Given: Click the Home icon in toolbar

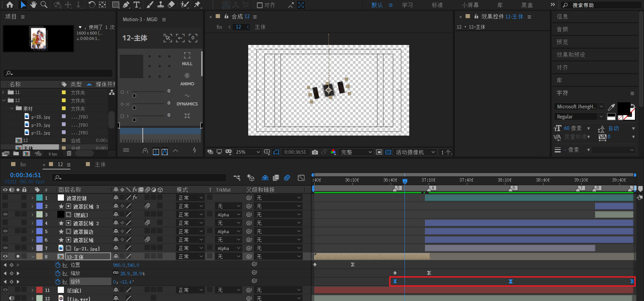Looking at the screenshot, I should tap(10, 5).
